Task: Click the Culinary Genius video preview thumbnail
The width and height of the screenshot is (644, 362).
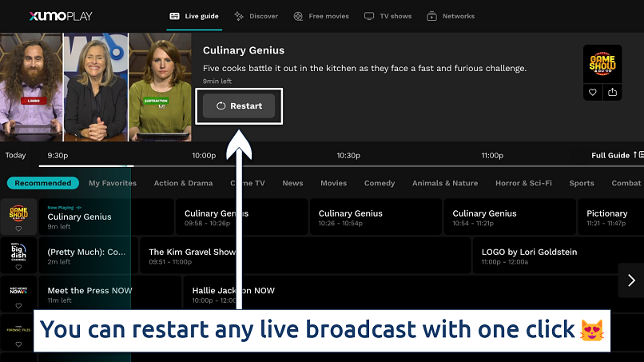Action: click(96, 87)
